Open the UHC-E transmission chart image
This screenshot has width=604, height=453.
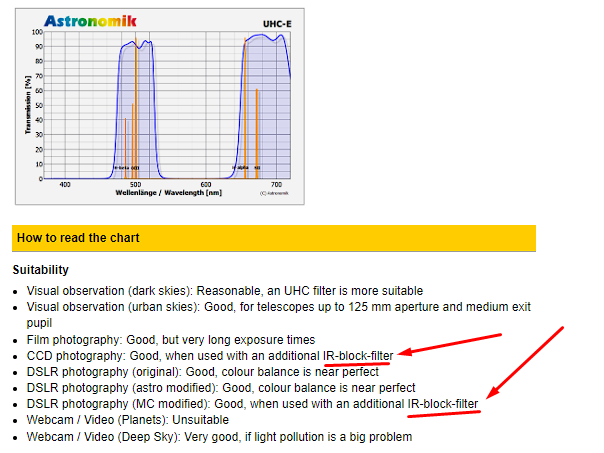click(159, 106)
